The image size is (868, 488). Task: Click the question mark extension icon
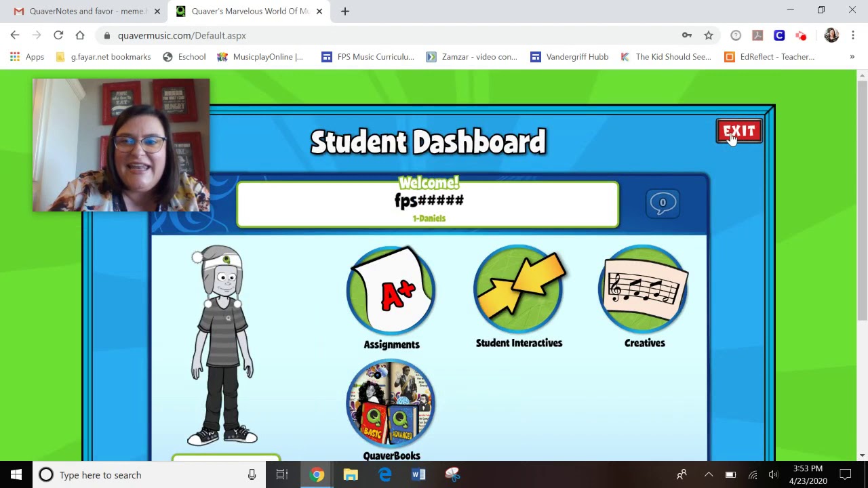point(736,35)
